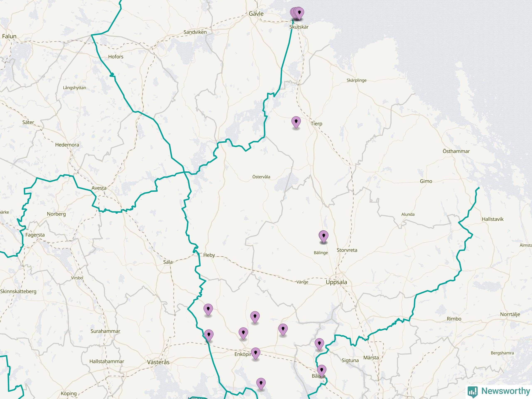Click the Hofors town label

coord(116,57)
